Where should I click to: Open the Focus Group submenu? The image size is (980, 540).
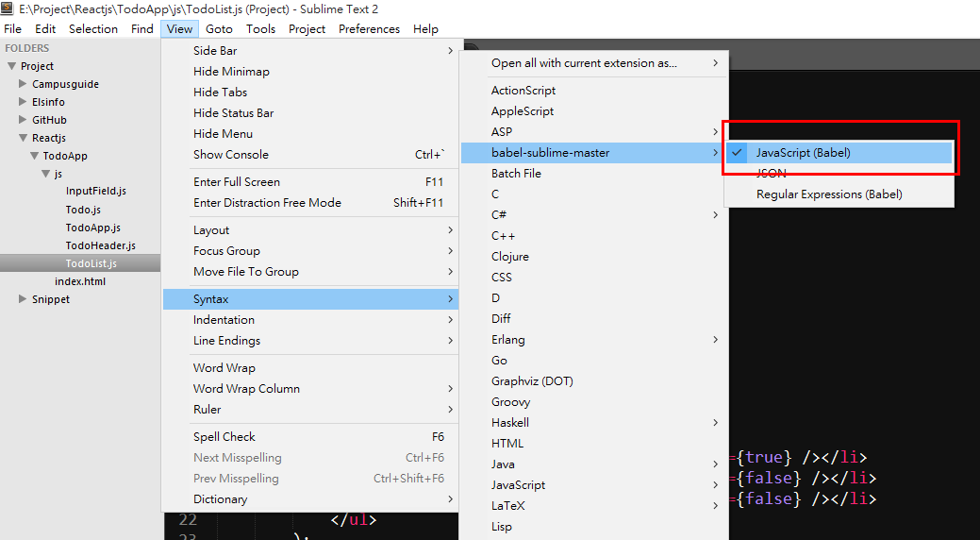tap(310, 250)
